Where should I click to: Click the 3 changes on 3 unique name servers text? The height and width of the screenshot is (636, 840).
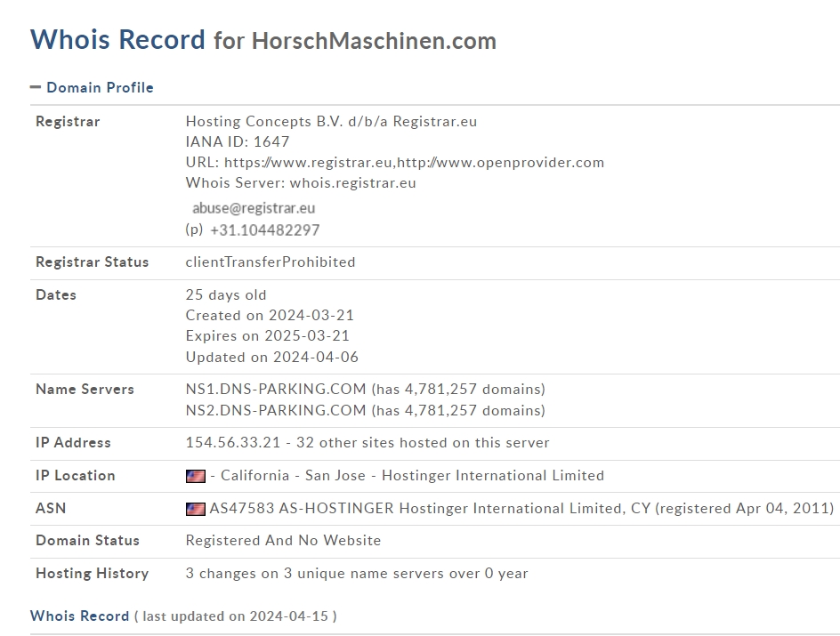coord(357,574)
